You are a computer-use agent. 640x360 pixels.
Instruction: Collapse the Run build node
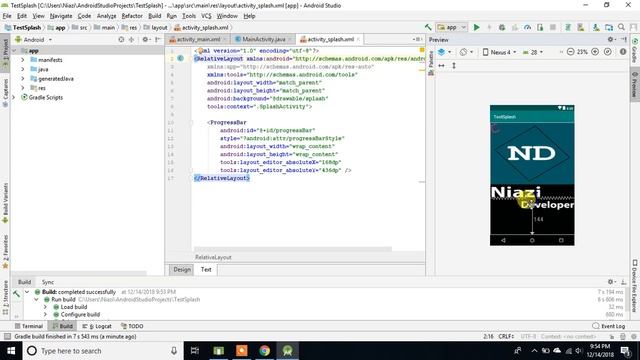click(x=36, y=300)
